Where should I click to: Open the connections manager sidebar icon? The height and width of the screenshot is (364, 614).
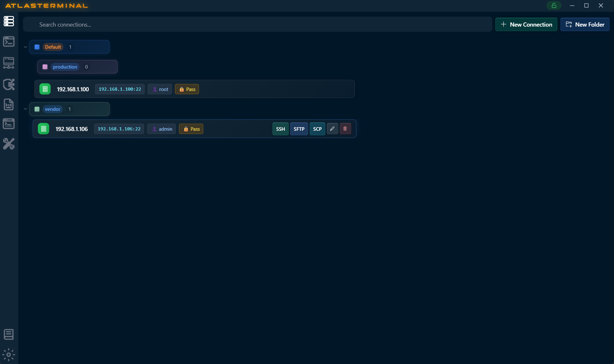[9, 21]
